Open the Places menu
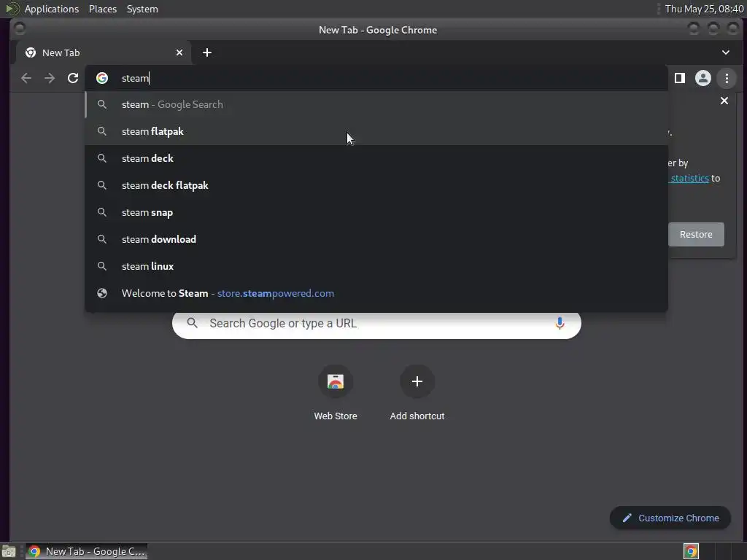The width and height of the screenshot is (747, 560). [x=102, y=9]
